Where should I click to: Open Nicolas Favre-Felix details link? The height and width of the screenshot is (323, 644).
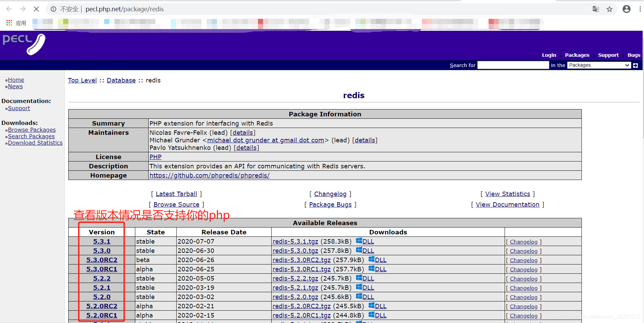point(243,132)
